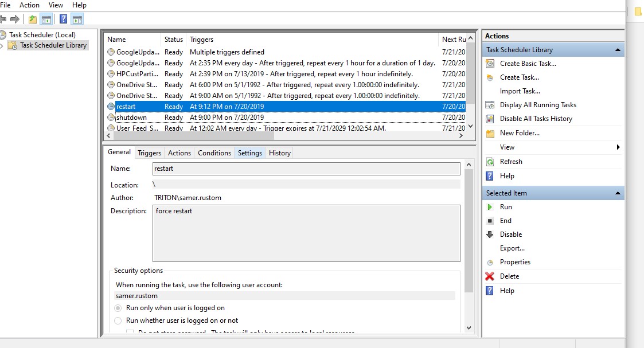Click the Task Scheduler (Local) clock icon
The width and height of the screenshot is (644, 348).
3,35
